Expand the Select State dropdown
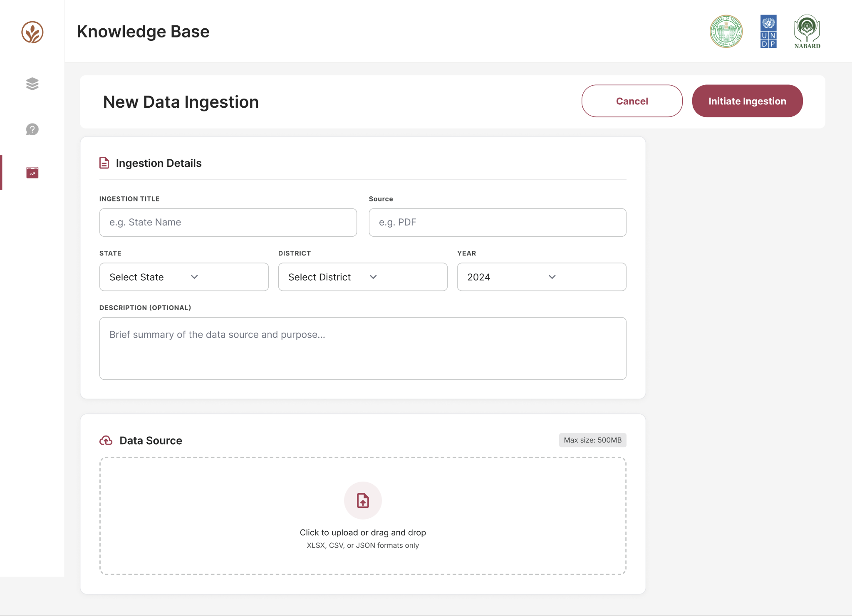The height and width of the screenshot is (616, 852). pyautogui.click(x=184, y=277)
